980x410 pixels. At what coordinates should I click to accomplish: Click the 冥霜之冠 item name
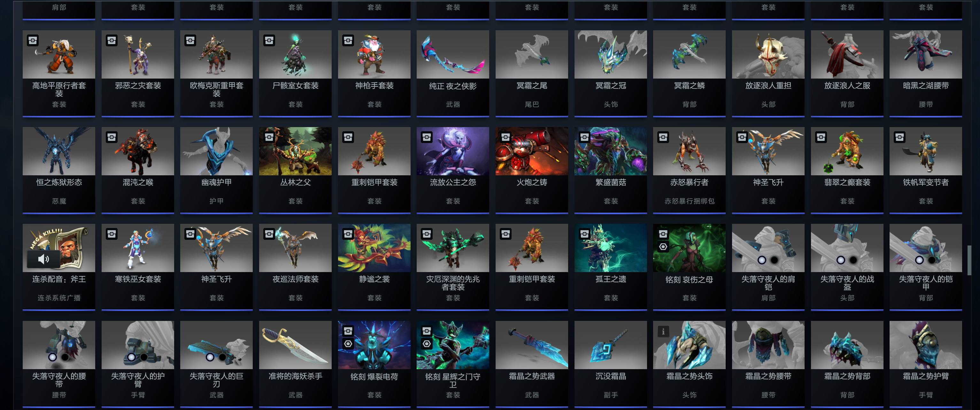click(611, 86)
